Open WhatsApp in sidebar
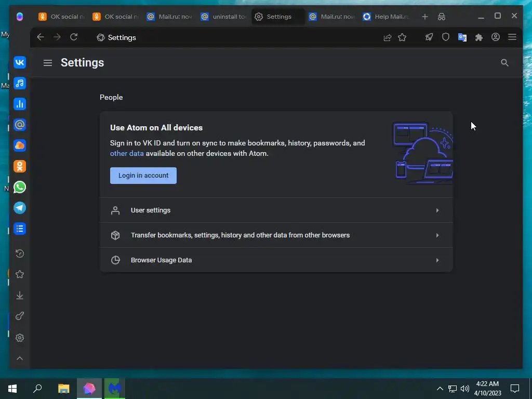Image resolution: width=532 pixels, height=399 pixels. [x=20, y=187]
